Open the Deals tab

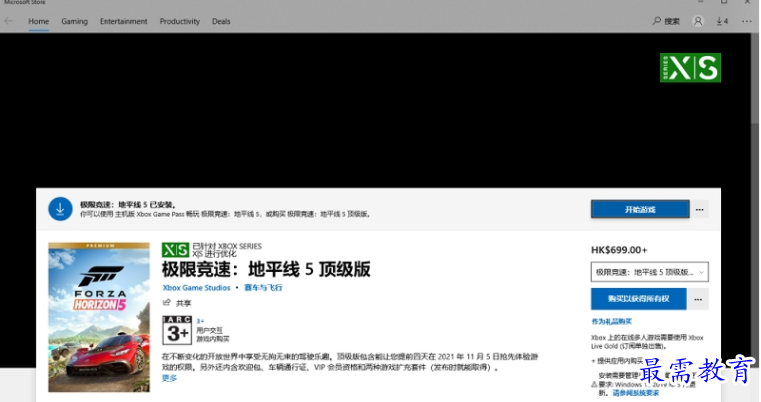(x=221, y=21)
